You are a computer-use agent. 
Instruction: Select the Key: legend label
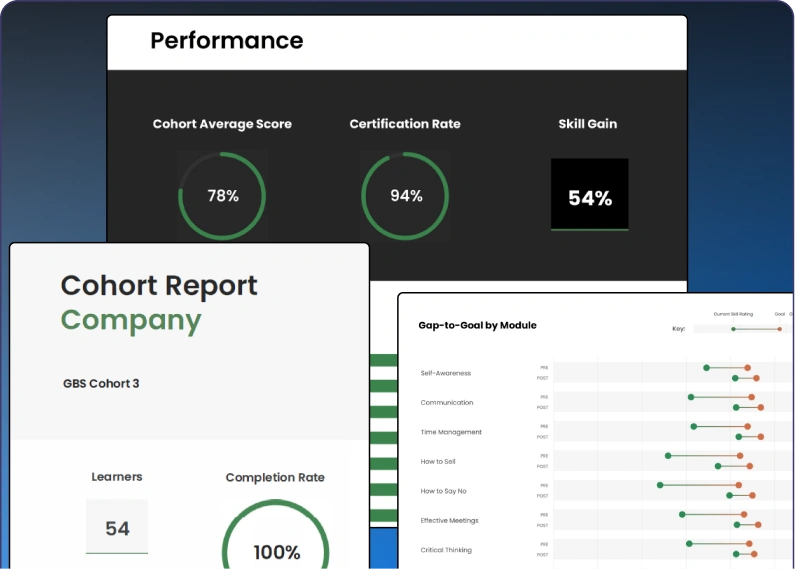pyautogui.click(x=678, y=329)
